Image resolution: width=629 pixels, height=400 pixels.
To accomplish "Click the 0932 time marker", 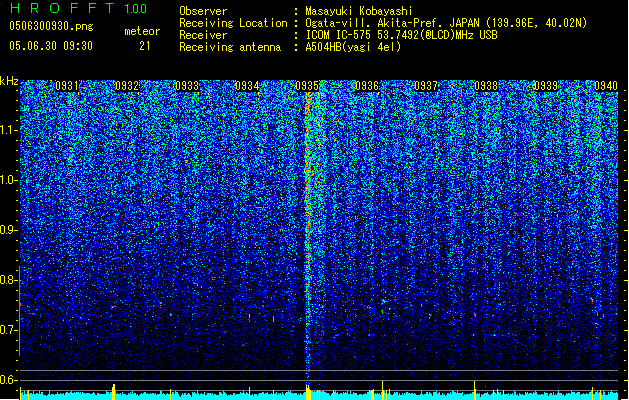I will (x=127, y=86).
